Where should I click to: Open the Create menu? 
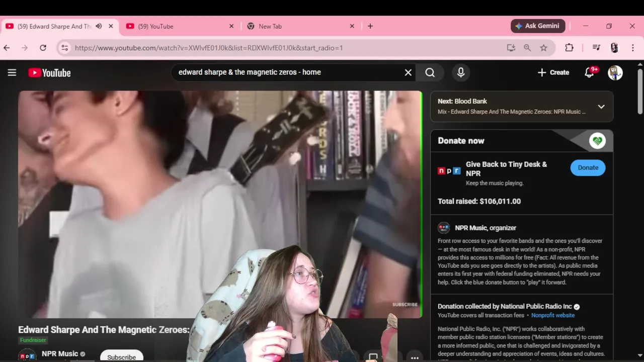(553, 72)
